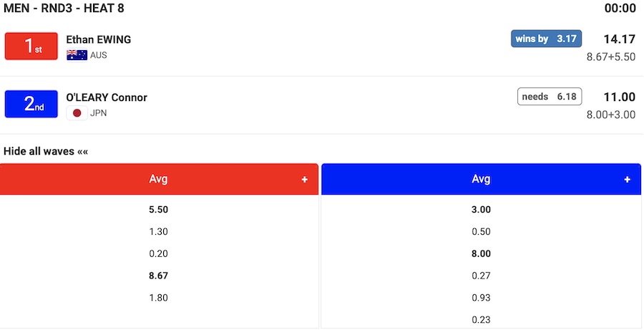644x330 pixels.
Task: Open O'LEARY Connor's profile name
Action: tap(107, 97)
